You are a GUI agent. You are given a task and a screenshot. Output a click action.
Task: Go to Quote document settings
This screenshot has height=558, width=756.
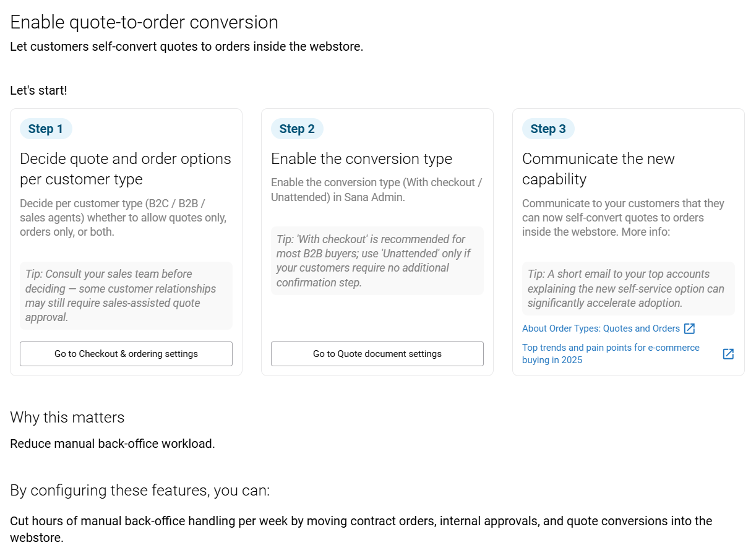point(377,354)
